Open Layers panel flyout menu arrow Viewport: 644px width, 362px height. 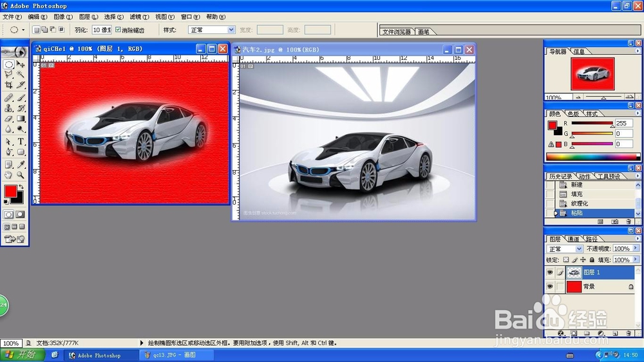point(638,238)
